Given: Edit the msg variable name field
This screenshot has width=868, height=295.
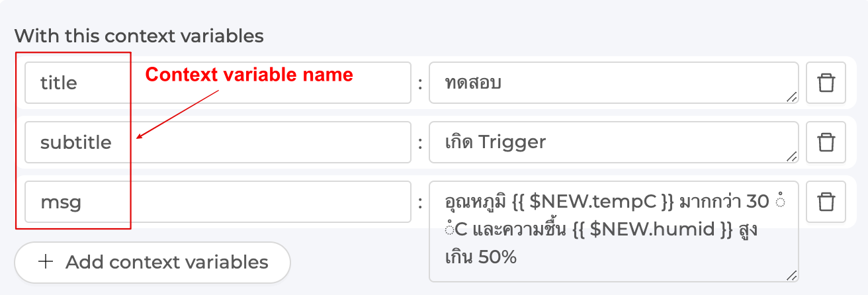Looking at the screenshot, I should click(218, 202).
